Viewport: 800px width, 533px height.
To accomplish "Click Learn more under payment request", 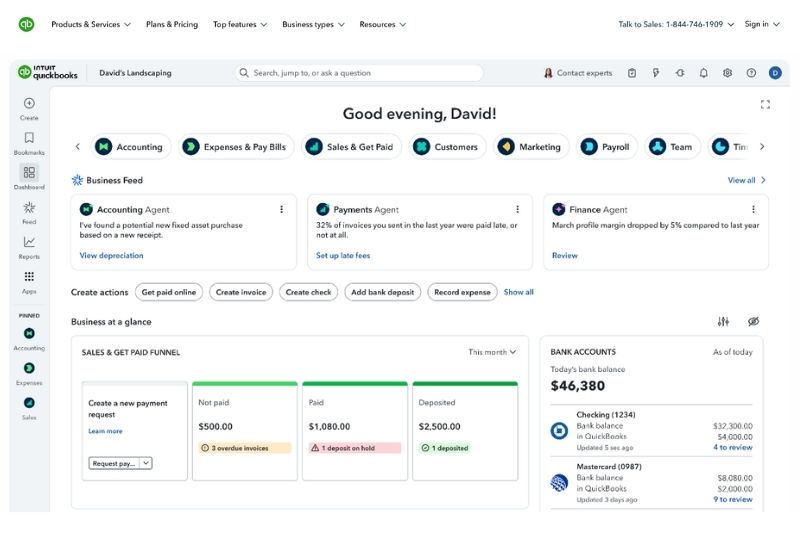I will coord(105,431).
